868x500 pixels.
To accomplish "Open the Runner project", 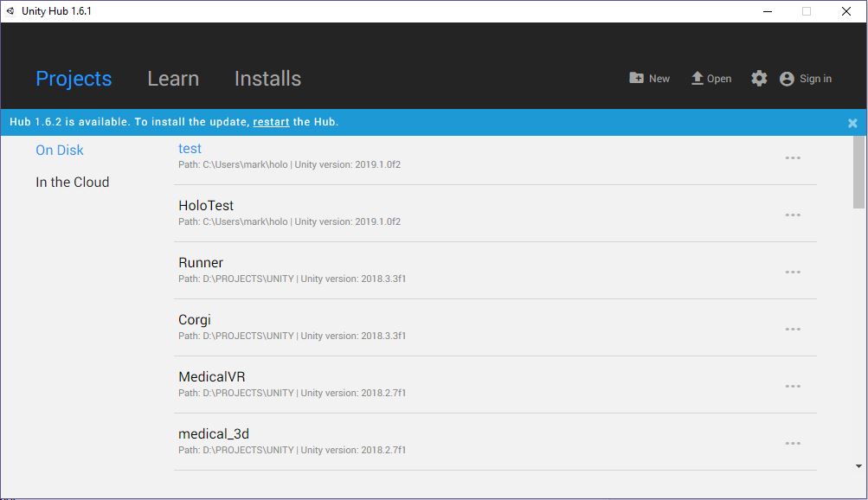I will click(x=201, y=262).
